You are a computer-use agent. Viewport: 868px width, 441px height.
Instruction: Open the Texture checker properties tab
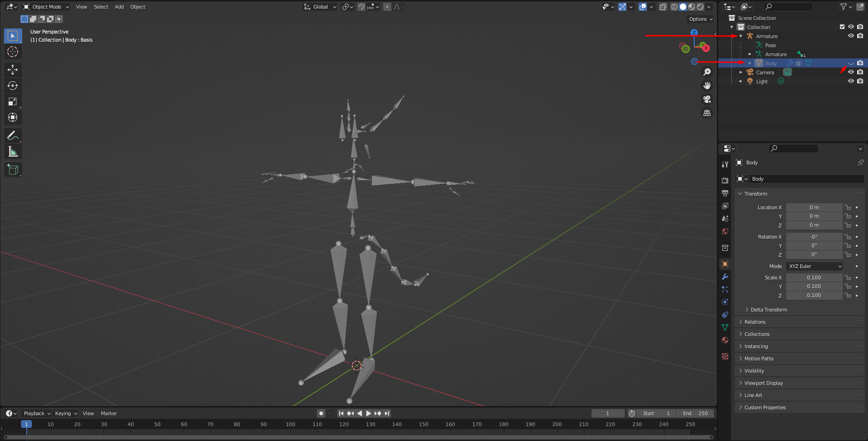725,356
